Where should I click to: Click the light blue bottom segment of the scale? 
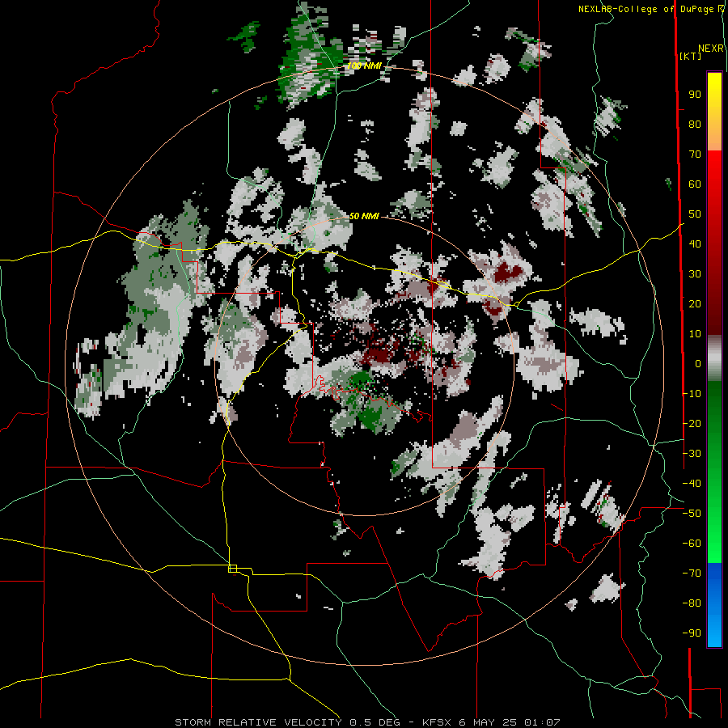coord(714,632)
